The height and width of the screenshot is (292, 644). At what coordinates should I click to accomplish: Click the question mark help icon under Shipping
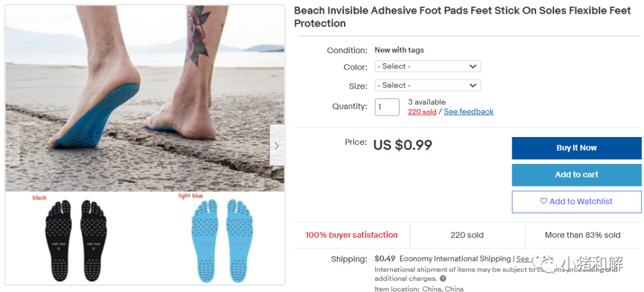(x=443, y=278)
